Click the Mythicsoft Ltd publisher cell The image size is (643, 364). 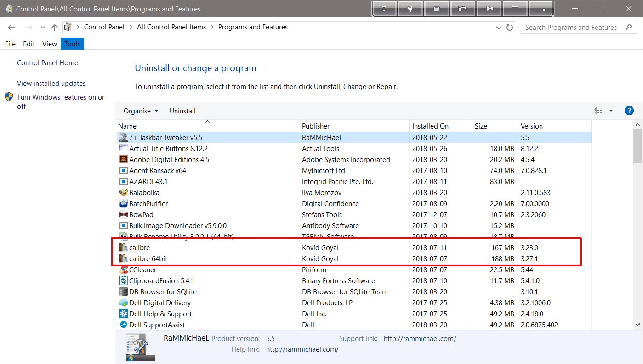pyautogui.click(x=324, y=171)
